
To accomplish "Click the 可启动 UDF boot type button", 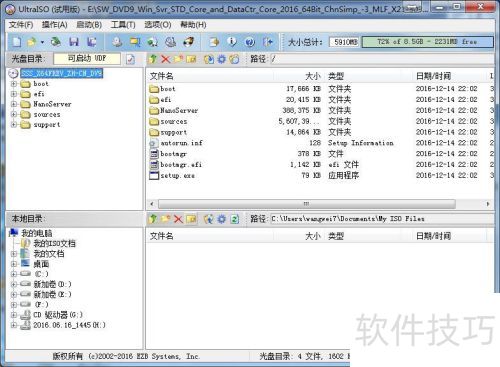I will click(x=87, y=59).
